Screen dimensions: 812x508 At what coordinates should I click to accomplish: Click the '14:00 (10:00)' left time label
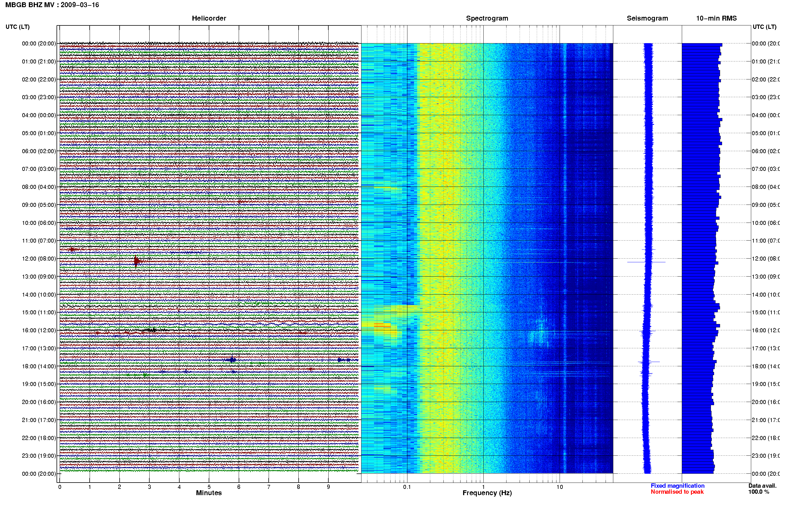click(39, 295)
